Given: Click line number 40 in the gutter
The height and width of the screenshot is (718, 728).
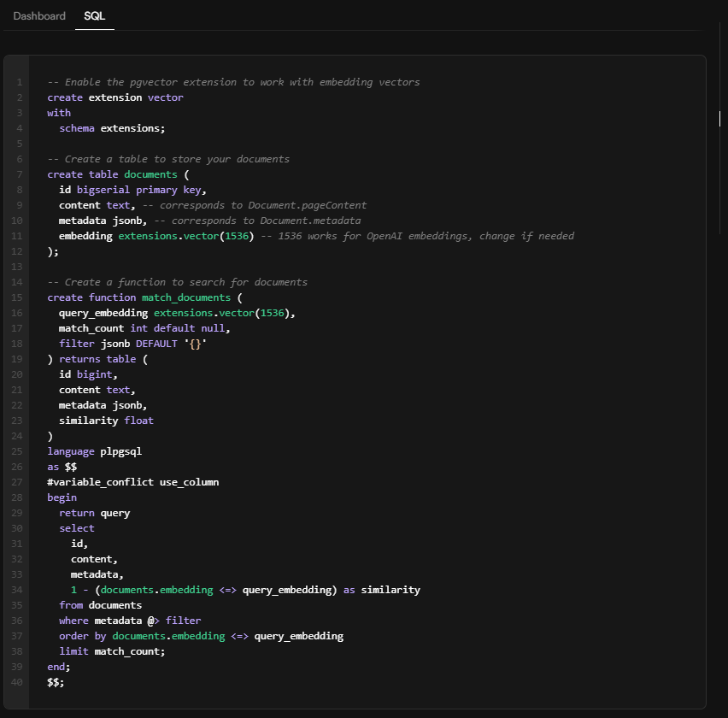Looking at the screenshot, I should 18,682.
